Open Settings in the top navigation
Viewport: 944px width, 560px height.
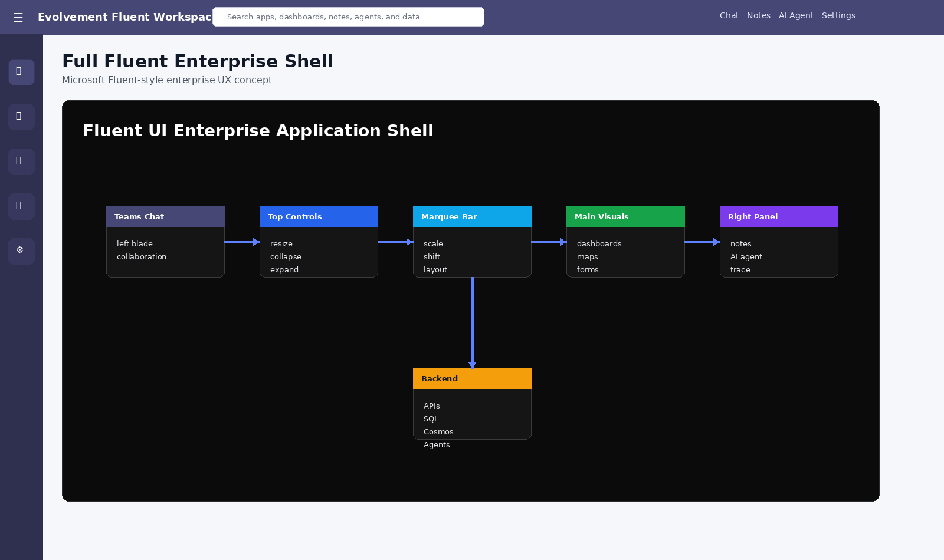pyautogui.click(x=838, y=16)
